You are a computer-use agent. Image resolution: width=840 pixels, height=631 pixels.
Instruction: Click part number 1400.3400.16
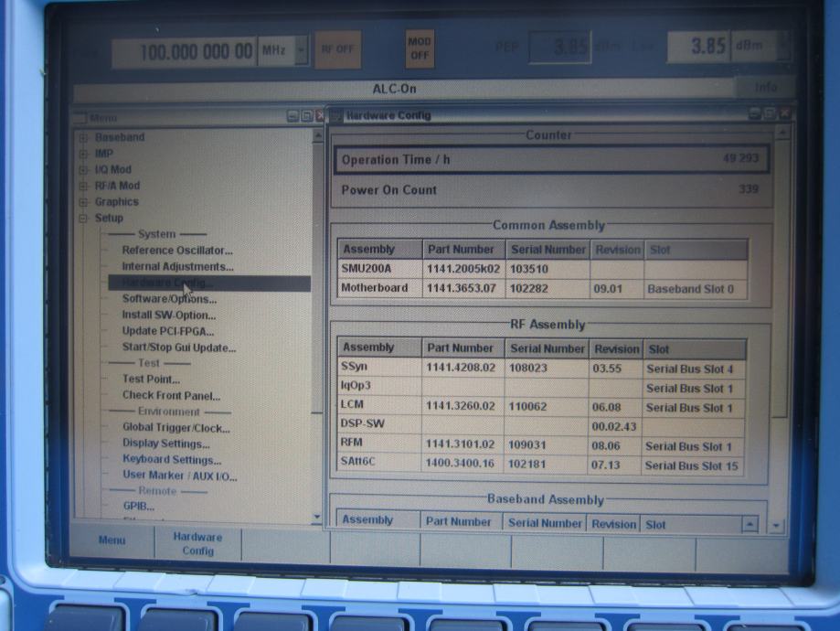click(x=463, y=464)
